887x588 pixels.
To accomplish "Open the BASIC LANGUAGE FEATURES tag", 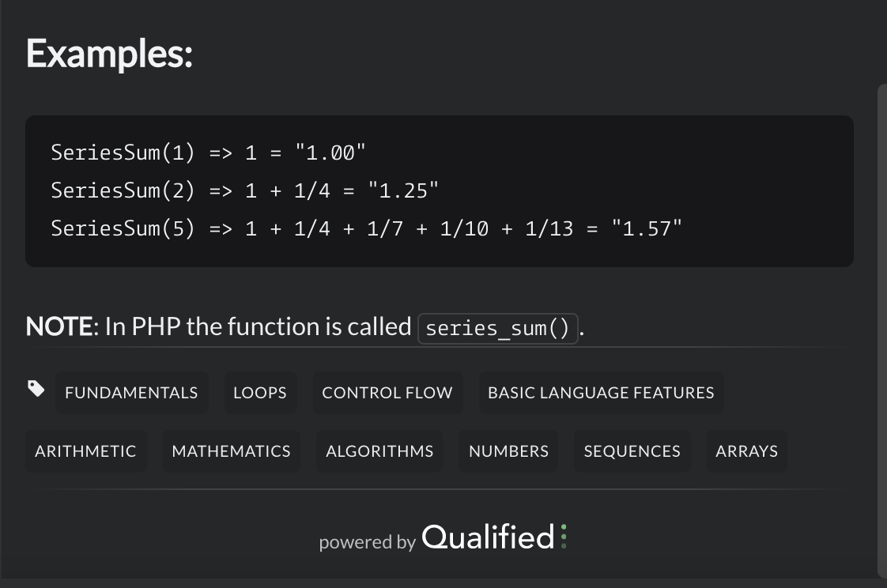I will coord(601,392).
